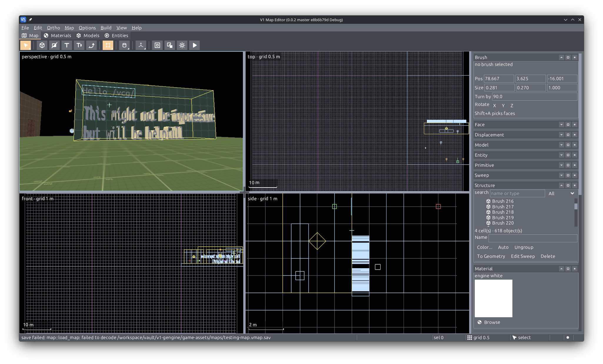Image resolution: width=603 pixels, height=364 pixels.
Task: Switch to the Entities tab
Action: (117, 36)
